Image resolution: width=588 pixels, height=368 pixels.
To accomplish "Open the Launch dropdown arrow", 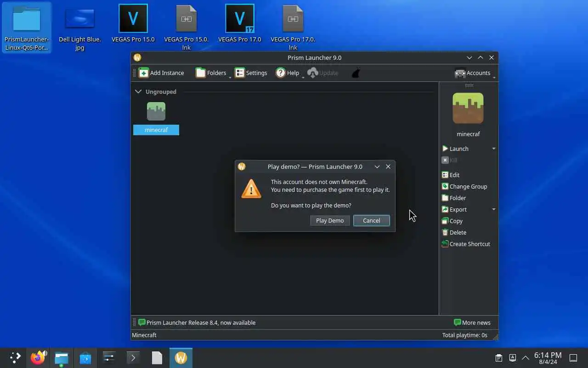I will (x=494, y=149).
